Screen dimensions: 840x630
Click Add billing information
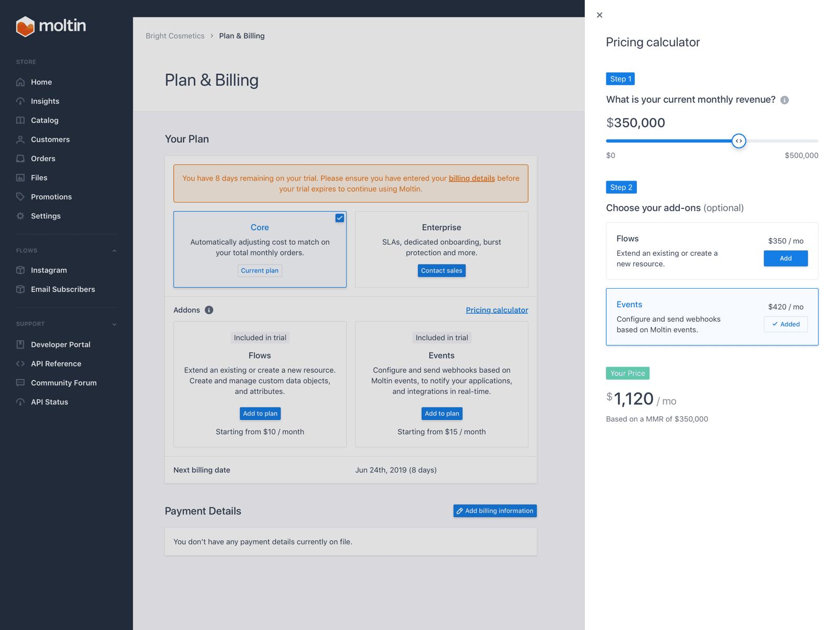coord(495,510)
